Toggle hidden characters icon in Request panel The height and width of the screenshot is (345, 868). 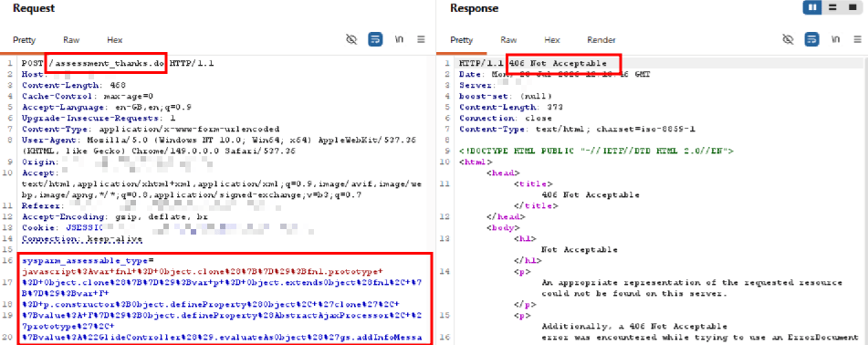tap(351, 39)
